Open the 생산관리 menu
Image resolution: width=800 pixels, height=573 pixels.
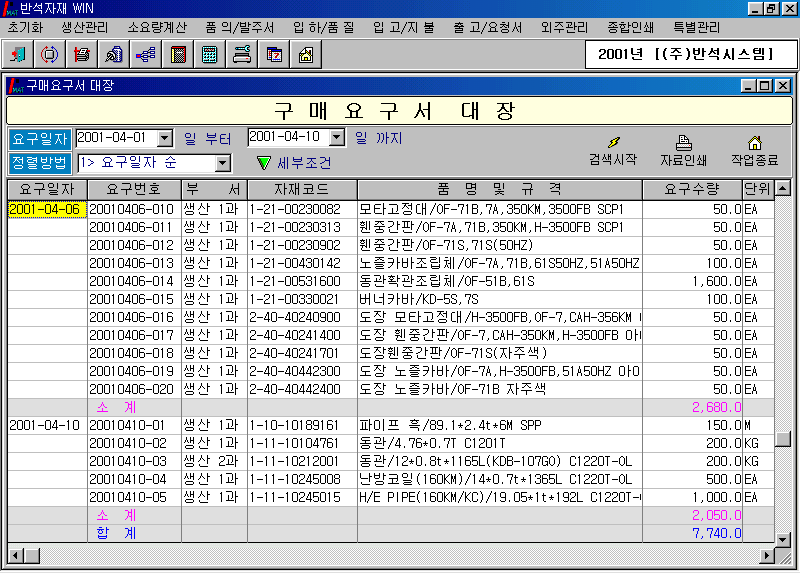pos(87,27)
